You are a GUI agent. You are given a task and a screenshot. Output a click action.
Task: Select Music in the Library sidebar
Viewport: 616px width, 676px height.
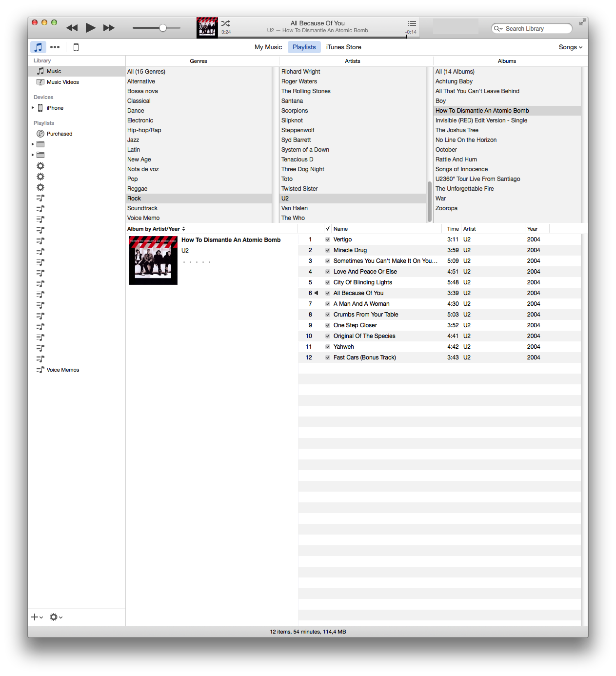point(77,71)
